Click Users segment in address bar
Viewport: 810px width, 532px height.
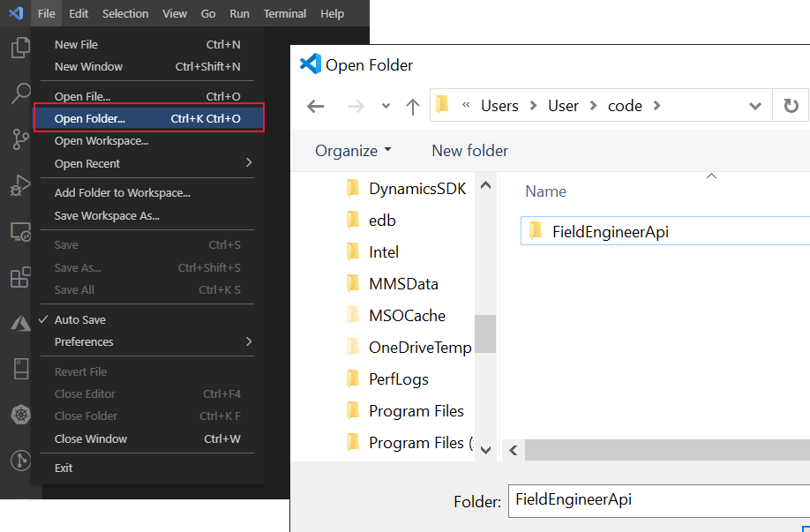[499, 106]
